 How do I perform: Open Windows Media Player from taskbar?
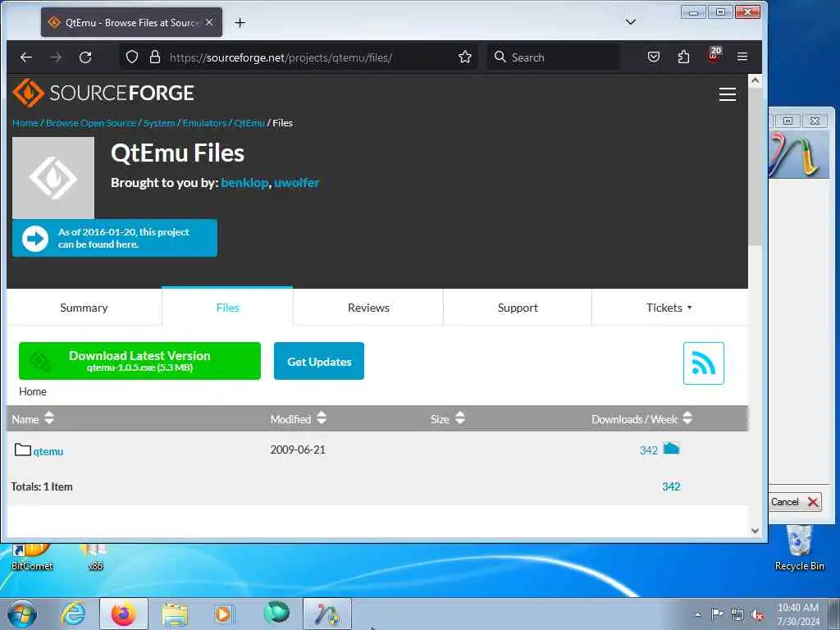coord(224,614)
